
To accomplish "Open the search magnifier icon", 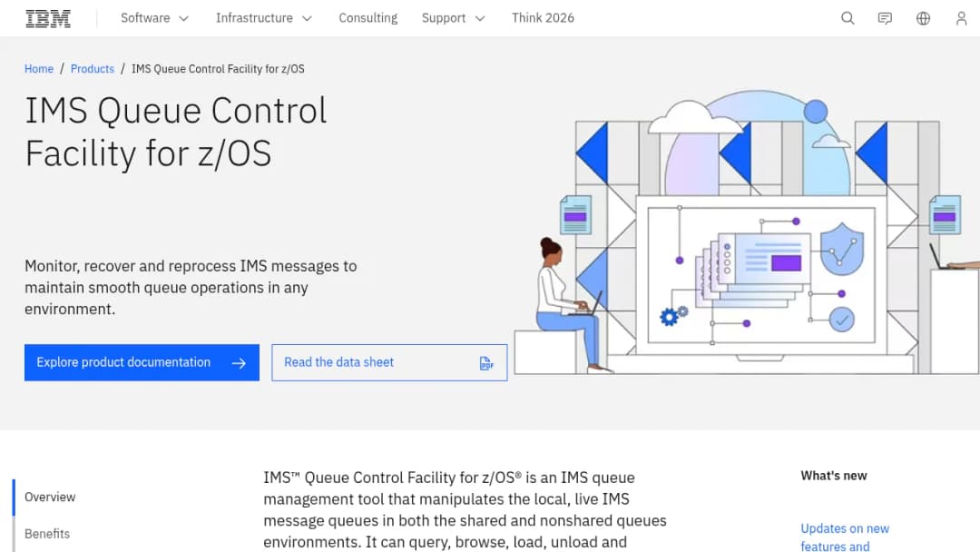I will [848, 18].
